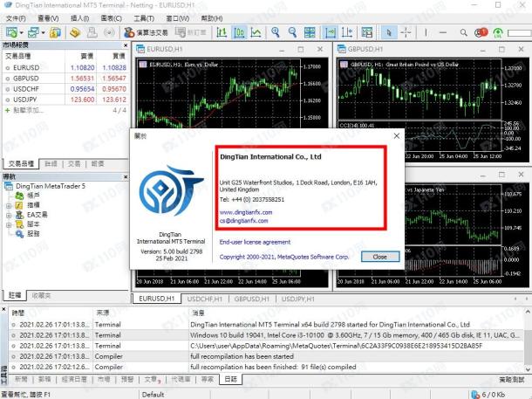The image size is (532, 399).
Task: Select USDCHF row in Market Watch
Action: [x=65, y=89]
